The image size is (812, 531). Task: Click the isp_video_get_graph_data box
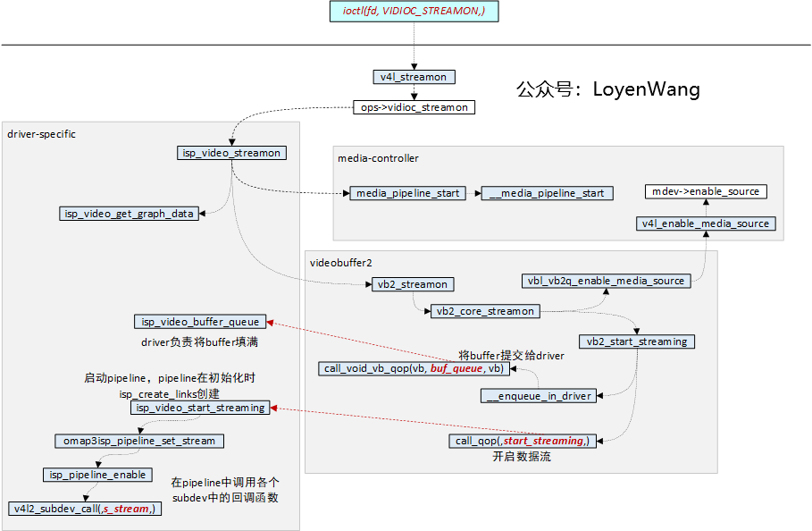point(130,214)
